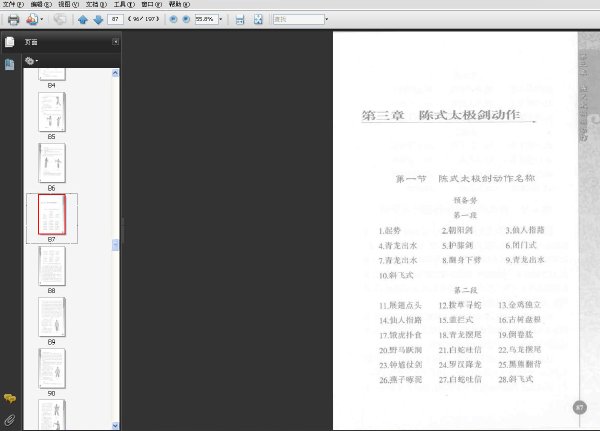Open the 窗口(W) menu

point(152,4)
